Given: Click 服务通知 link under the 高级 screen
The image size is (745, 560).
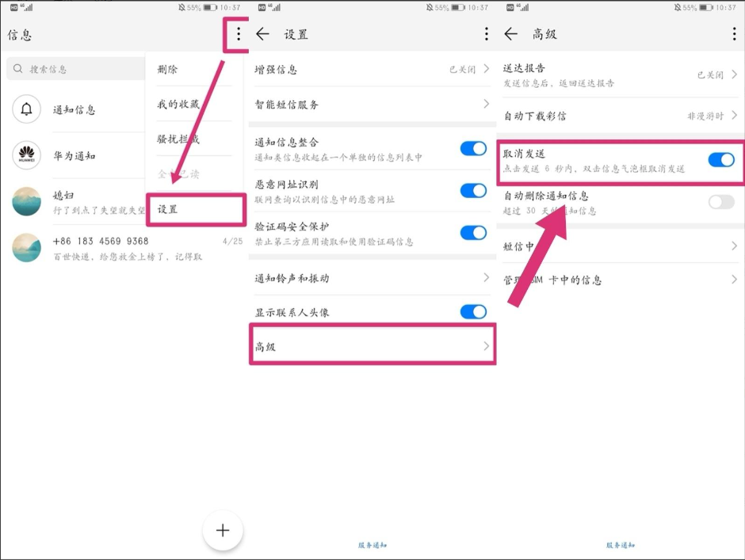Looking at the screenshot, I should click(x=621, y=545).
